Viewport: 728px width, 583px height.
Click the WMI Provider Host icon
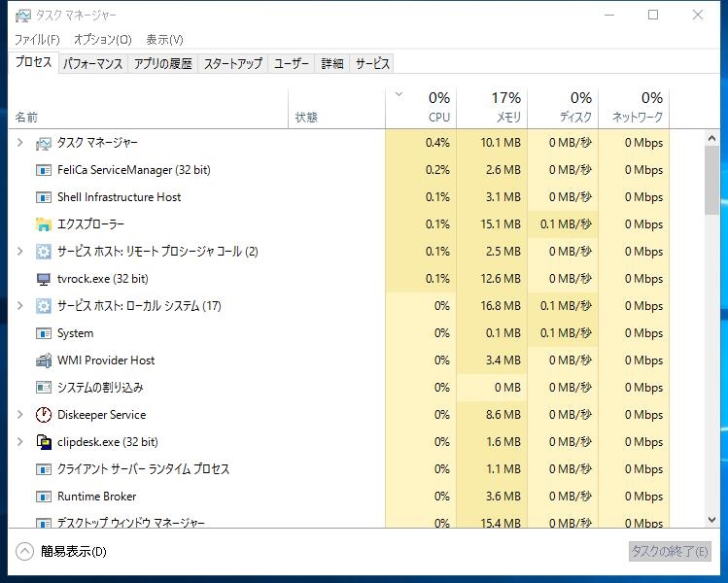coord(43,360)
